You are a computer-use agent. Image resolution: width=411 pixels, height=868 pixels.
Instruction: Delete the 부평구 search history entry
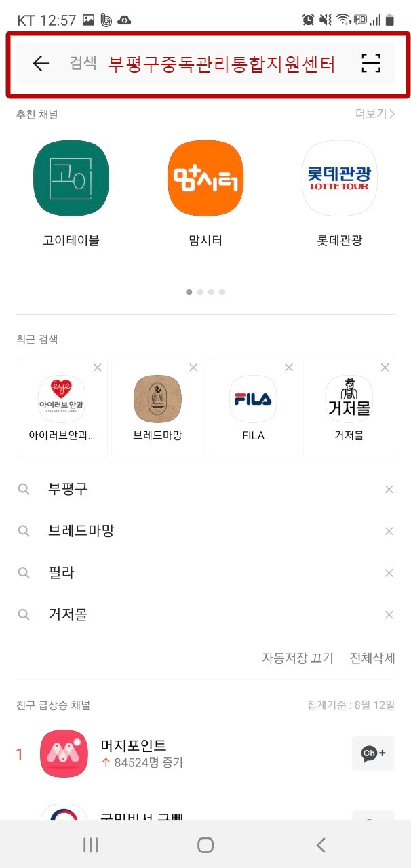click(389, 489)
